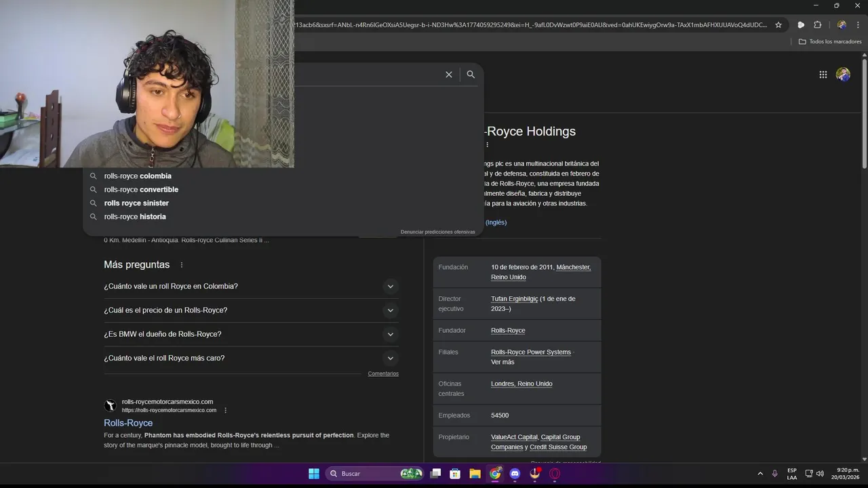This screenshot has width=868, height=488.
Task: Open File Explorer from the taskbar
Action: 475,474
